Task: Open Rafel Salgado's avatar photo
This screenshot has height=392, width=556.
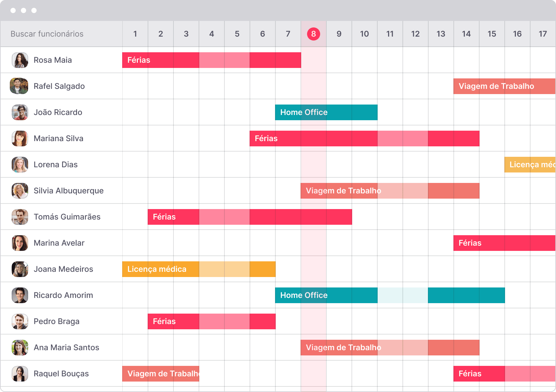Action: pyautogui.click(x=19, y=86)
